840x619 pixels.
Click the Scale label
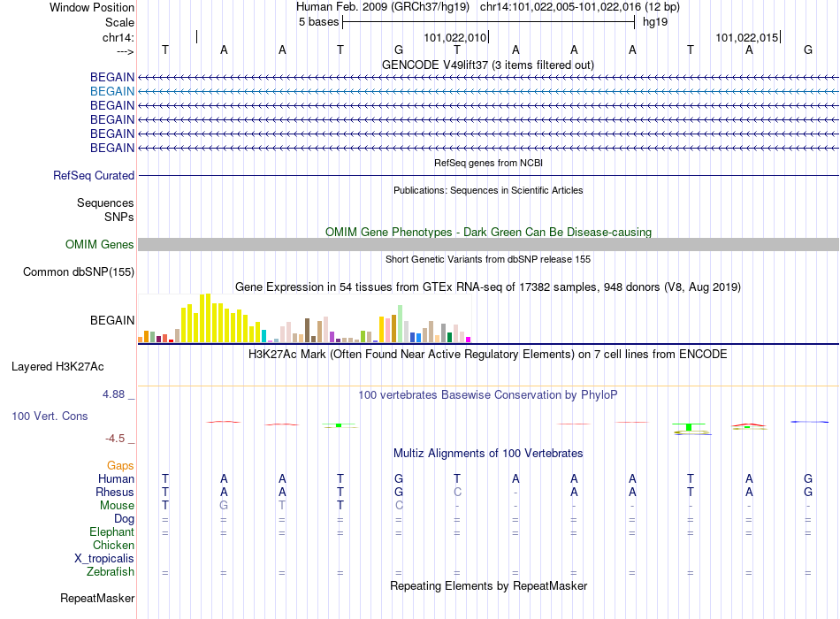(x=120, y=22)
